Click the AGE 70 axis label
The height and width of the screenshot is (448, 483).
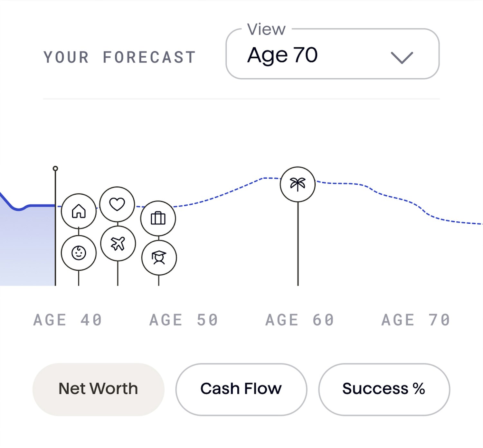[x=416, y=320]
